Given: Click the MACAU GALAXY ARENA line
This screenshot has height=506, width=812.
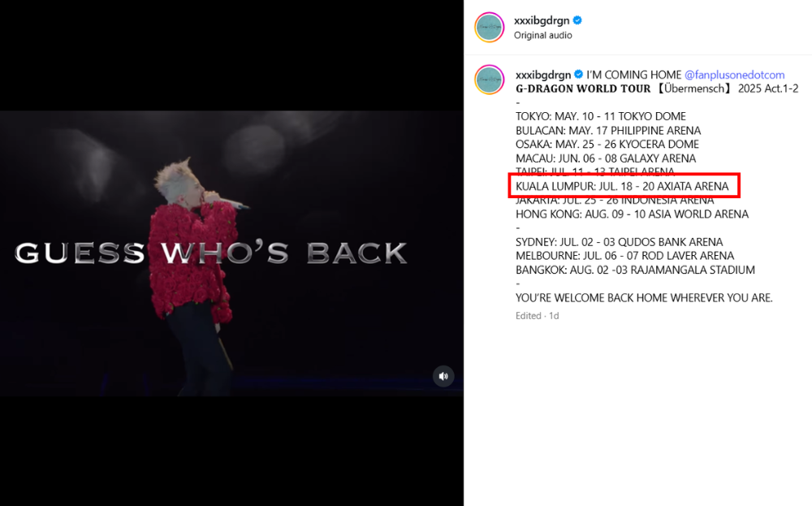Looking at the screenshot, I should point(606,158).
